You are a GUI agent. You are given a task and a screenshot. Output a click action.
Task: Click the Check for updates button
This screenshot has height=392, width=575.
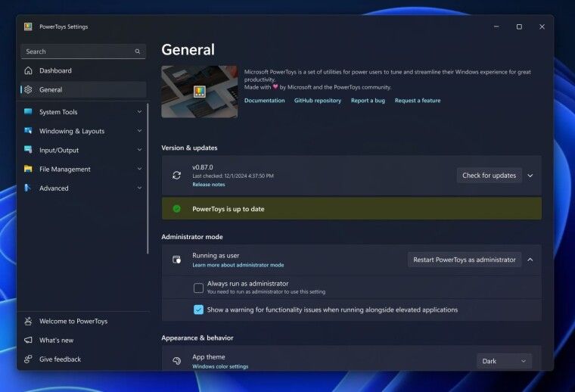tap(490, 176)
